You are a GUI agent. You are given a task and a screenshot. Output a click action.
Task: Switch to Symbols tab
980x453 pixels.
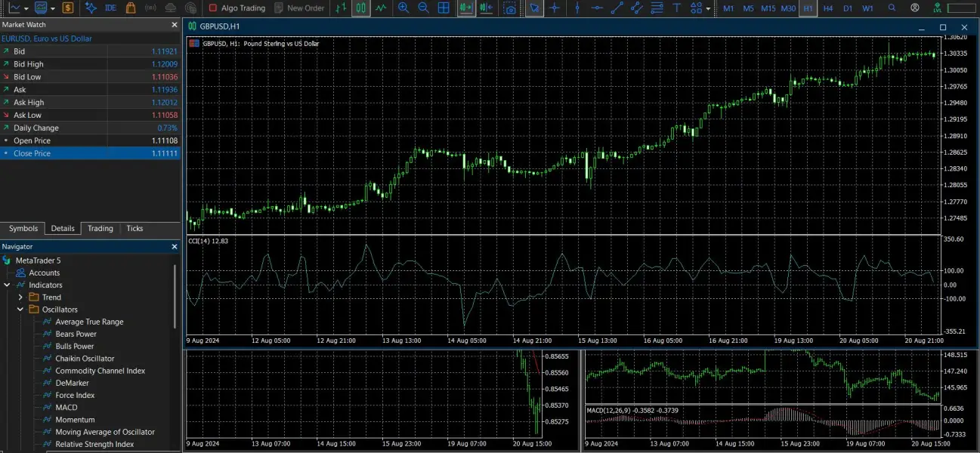click(x=23, y=229)
